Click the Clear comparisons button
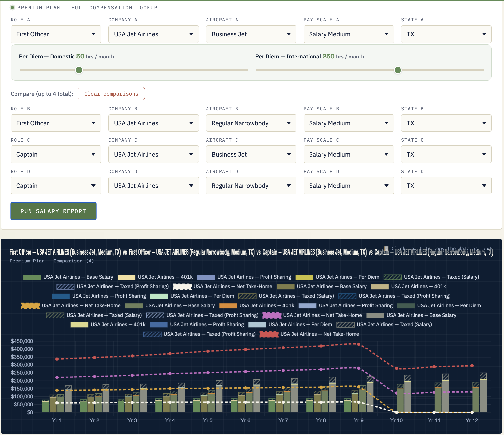This screenshot has height=435, width=504. [x=111, y=94]
